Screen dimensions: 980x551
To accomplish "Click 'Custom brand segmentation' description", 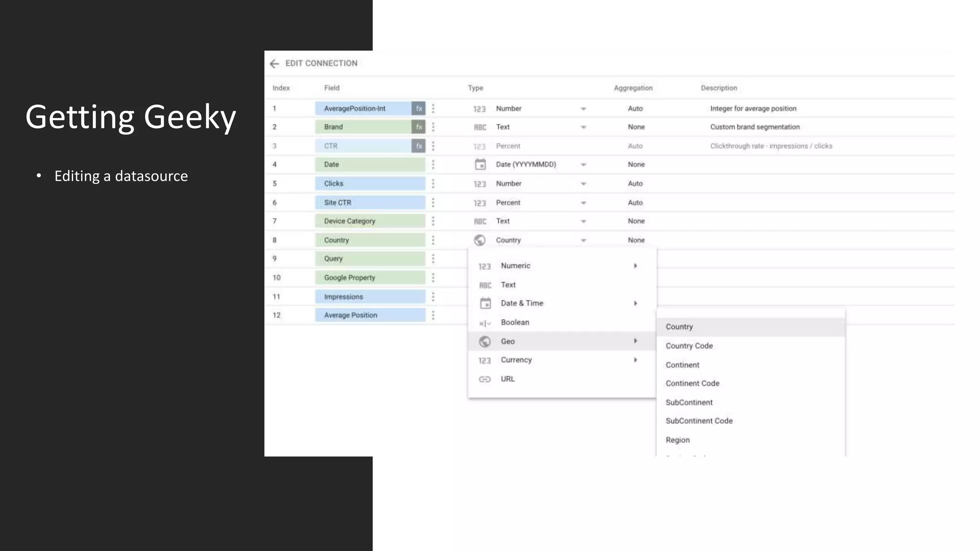I will click(755, 127).
